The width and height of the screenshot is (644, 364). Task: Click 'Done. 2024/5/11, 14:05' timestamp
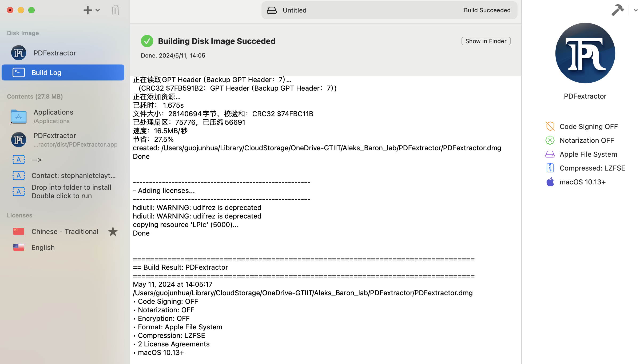click(x=173, y=55)
